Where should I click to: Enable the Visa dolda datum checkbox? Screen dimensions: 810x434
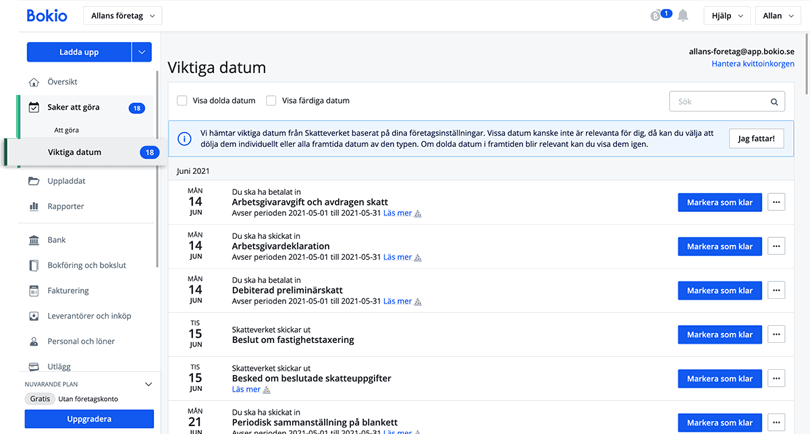(182, 101)
